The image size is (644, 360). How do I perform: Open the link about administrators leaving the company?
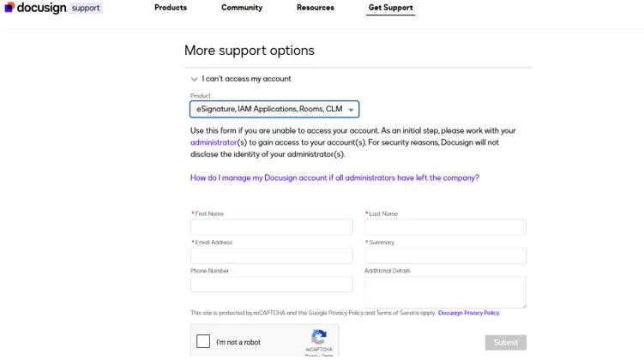[334, 177]
